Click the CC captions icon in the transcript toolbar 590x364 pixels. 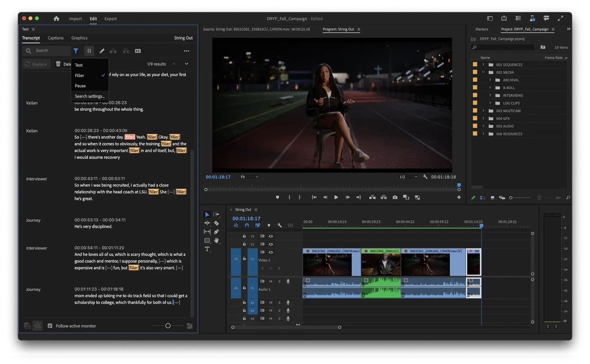[x=137, y=51]
